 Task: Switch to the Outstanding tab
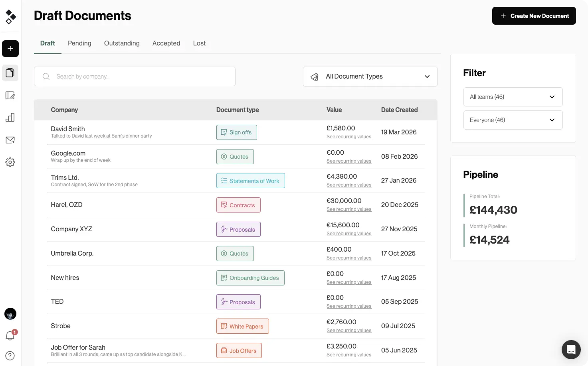coord(122,43)
